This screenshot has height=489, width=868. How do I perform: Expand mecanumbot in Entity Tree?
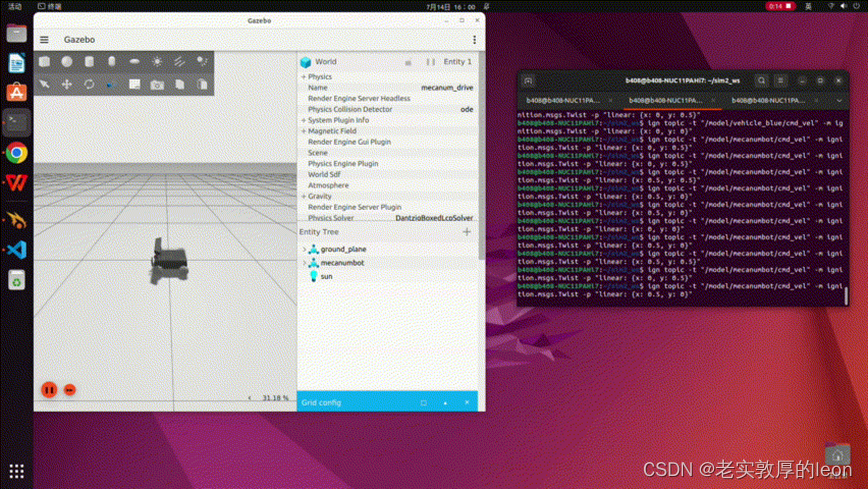click(304, 263)
